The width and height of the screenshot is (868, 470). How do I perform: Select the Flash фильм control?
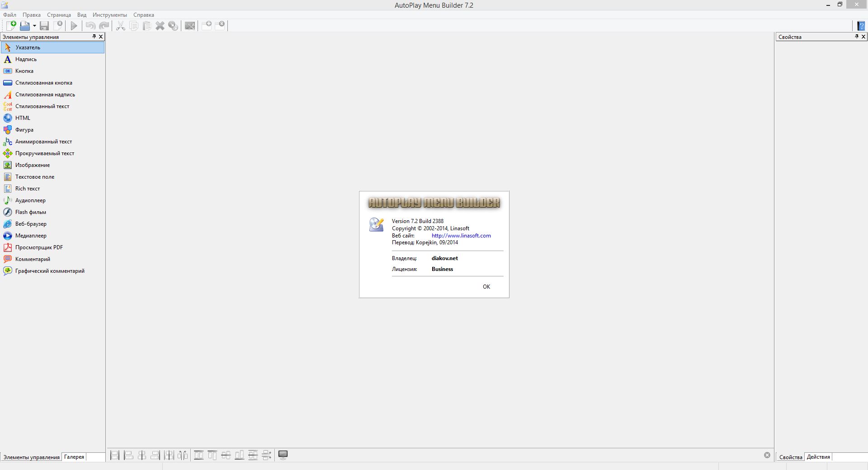[x=52, y=212]
